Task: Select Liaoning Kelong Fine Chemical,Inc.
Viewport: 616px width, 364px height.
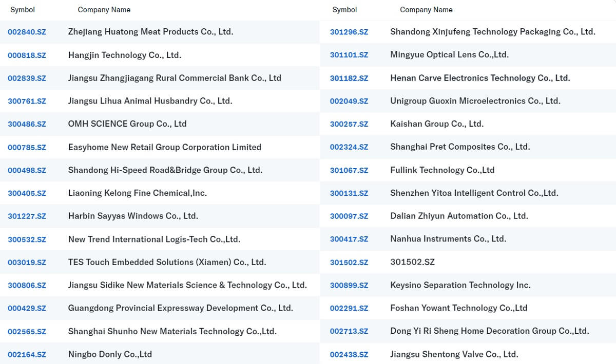Action: 138,193
